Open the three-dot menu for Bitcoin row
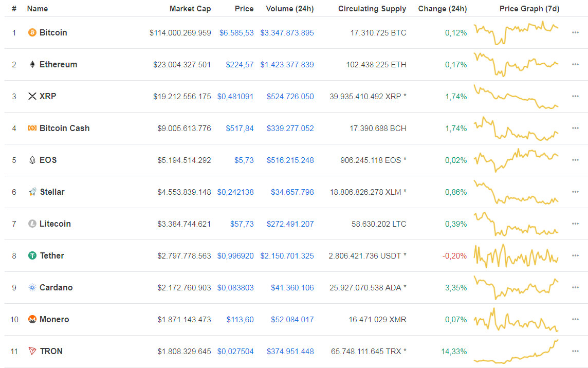This screenshot has width=588, height=368. click(x=575, y=32)
